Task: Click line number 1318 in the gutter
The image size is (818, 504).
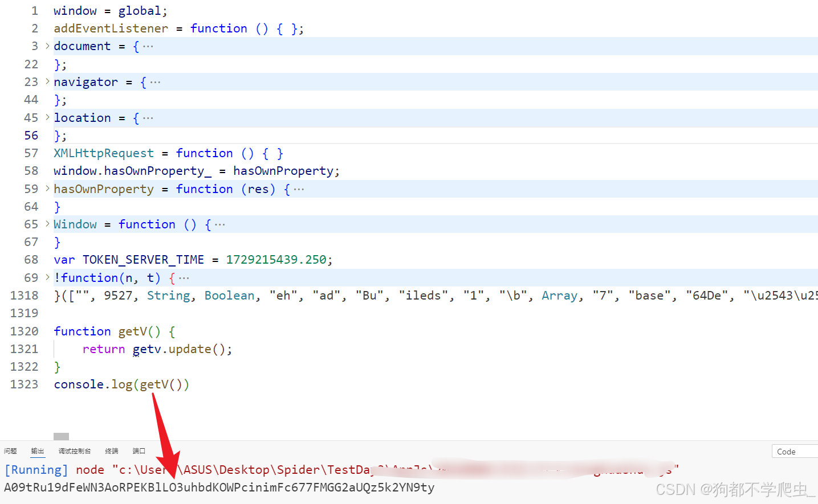Action: [x=25, y=296]
